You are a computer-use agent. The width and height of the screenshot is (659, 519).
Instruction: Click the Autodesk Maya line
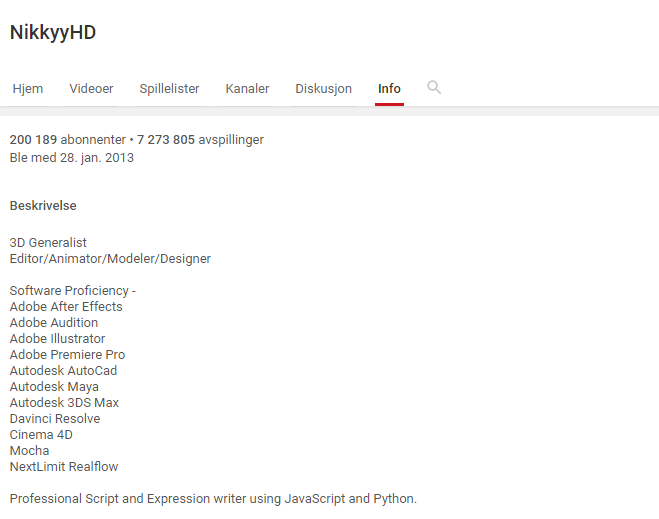tap(54, 386)
